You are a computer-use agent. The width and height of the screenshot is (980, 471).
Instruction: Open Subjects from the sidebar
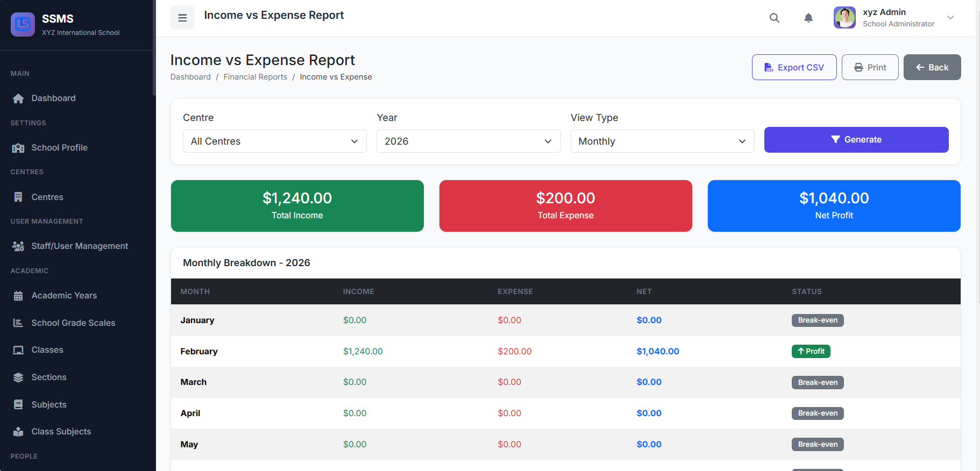click(x=49, y=405)
